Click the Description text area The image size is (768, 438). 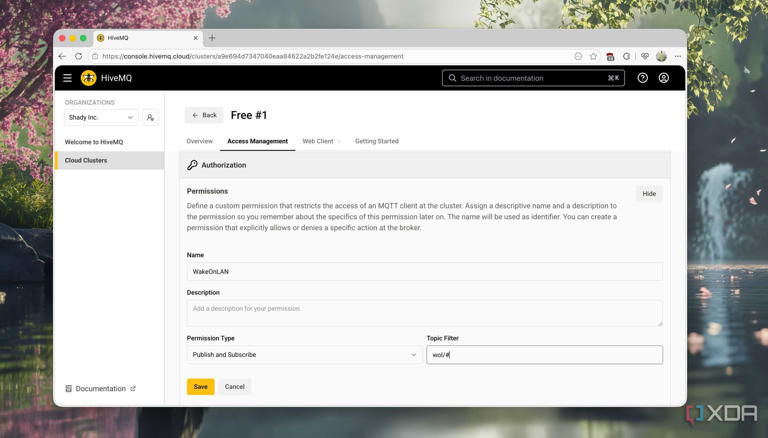click(x=424, y=313)
